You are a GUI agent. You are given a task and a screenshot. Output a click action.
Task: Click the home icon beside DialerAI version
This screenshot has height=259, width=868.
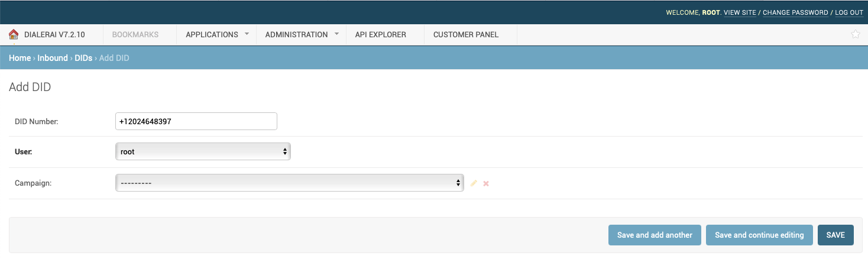14,35
